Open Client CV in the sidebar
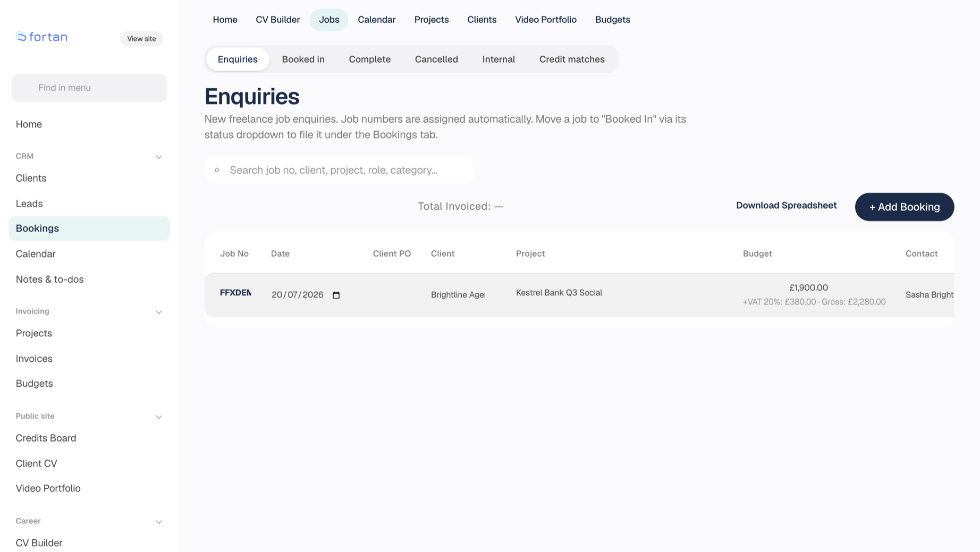The width and height of the screenshot is (980, 552). click(89, 463)
